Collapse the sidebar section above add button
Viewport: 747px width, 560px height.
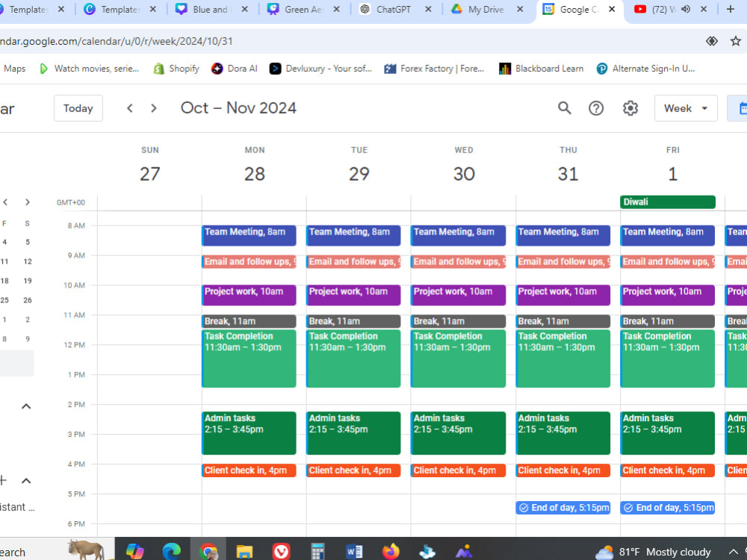pyautogui.click(x=26, y=406)
